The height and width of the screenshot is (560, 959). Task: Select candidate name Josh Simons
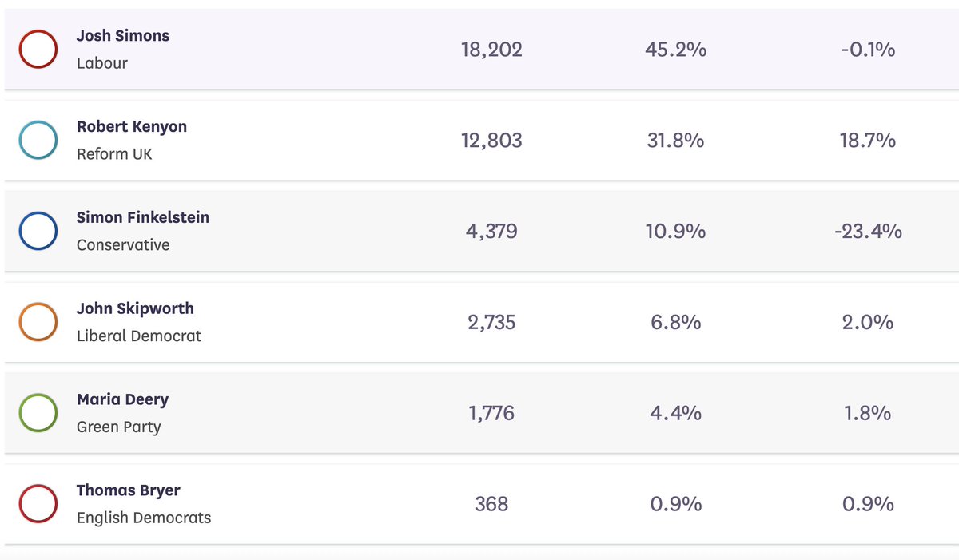pos(123,36)
